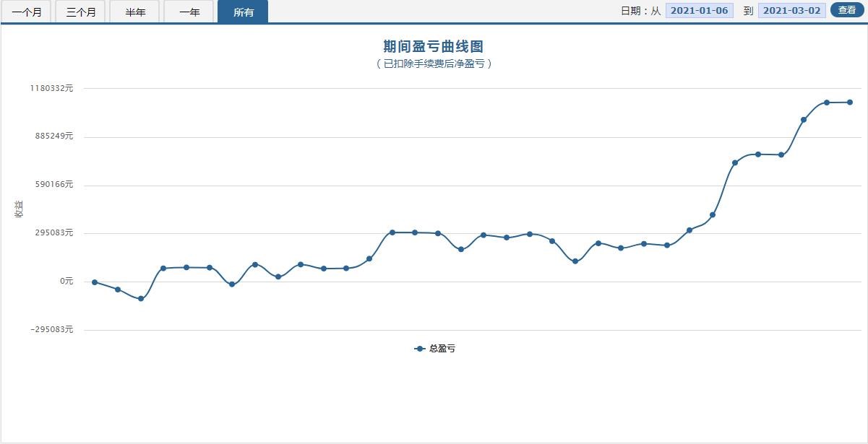The image size is (868, 444).
Task: Click the first data point at zero
Action: coord(95,282)
